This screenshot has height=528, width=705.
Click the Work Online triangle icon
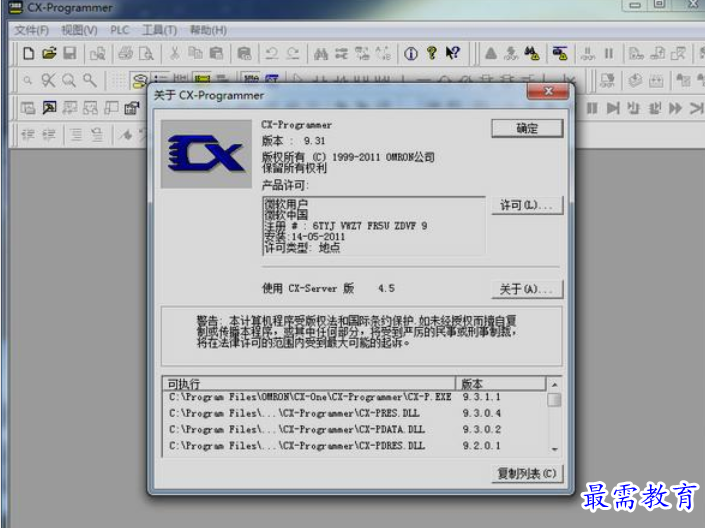pyautogui.click(x=491, y=54)
